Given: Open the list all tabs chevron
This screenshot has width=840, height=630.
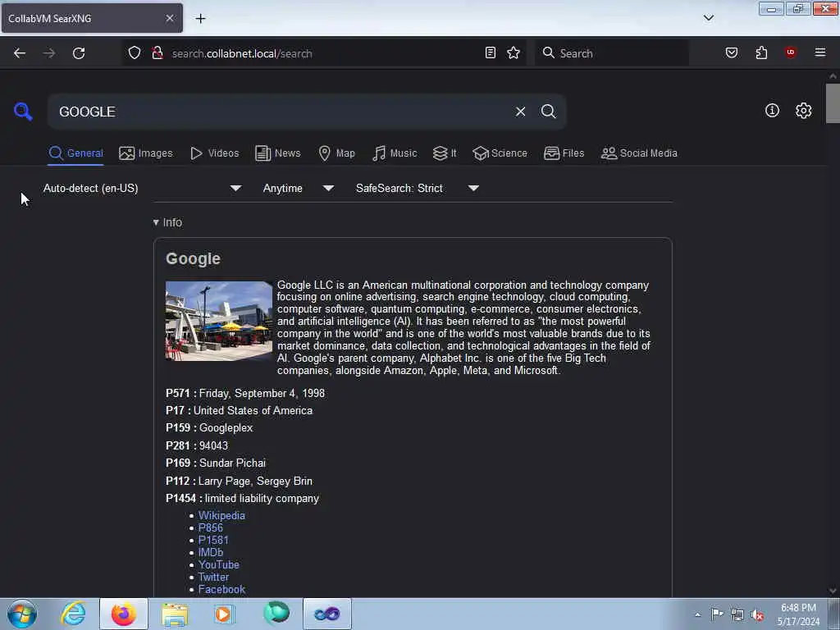Looking at the screenshot, I should [x=708, y=18].
